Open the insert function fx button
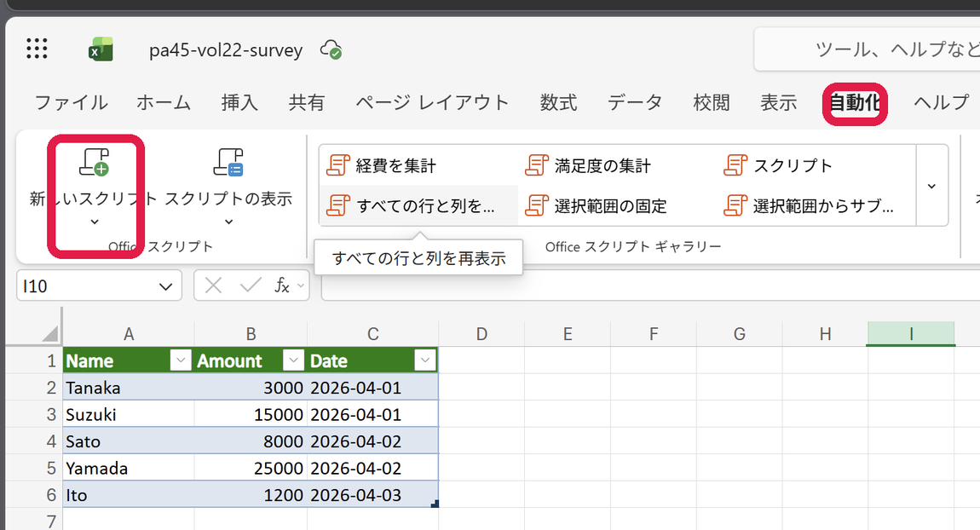Image resolution: width=980 pixels, height=530 pixels. coord(282,285)
